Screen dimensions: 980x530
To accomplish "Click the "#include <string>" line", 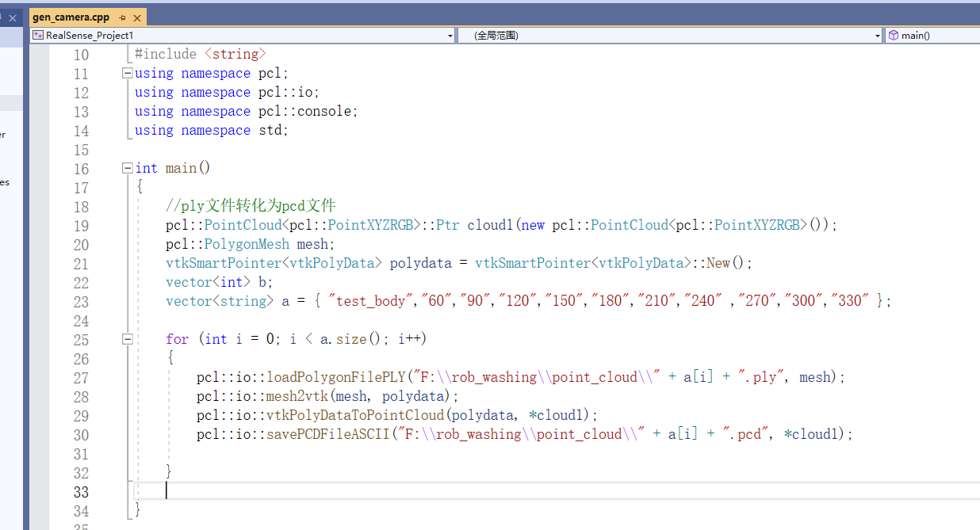I will [x=200, y=54].
